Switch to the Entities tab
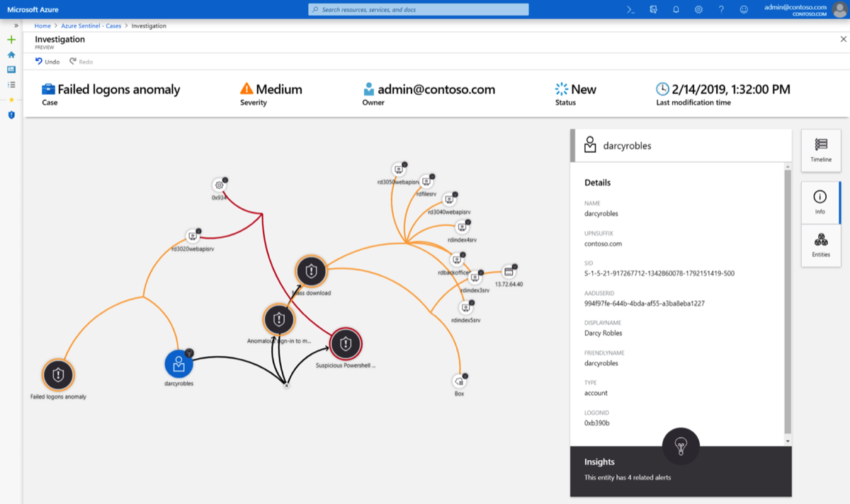 click(x=821, y=245)
